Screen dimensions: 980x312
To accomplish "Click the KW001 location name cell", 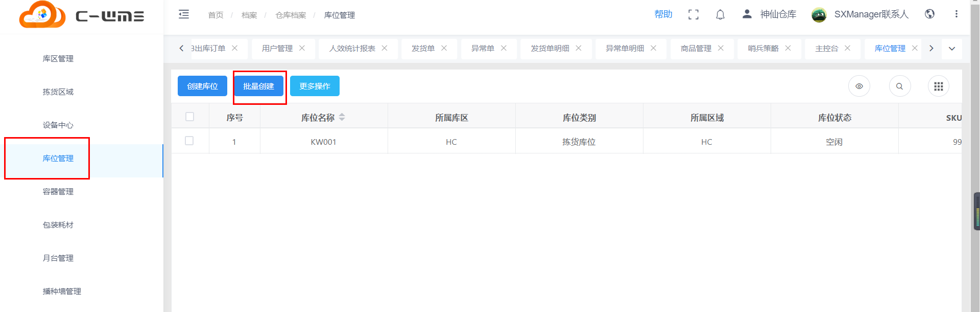I will [x=324, y=142].
